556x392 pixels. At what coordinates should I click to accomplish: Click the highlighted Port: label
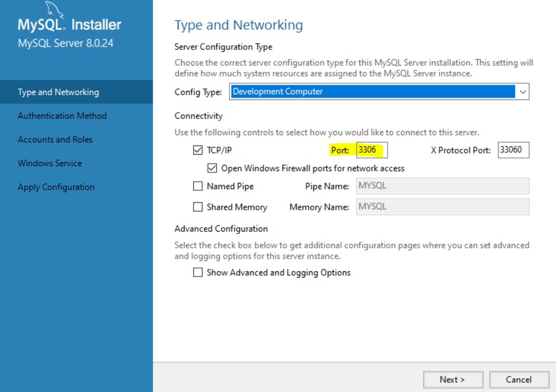(x=340, y=150)
